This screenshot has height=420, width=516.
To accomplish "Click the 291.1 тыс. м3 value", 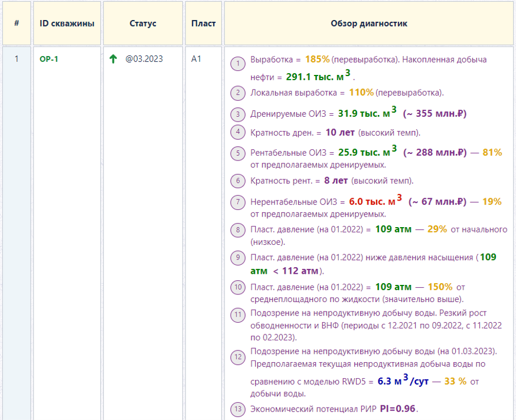I will pos(318,76).
